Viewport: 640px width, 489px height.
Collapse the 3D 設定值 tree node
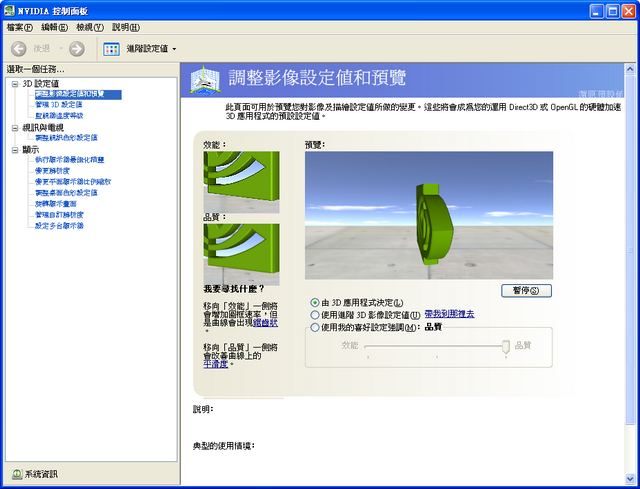tap(15, 84)
